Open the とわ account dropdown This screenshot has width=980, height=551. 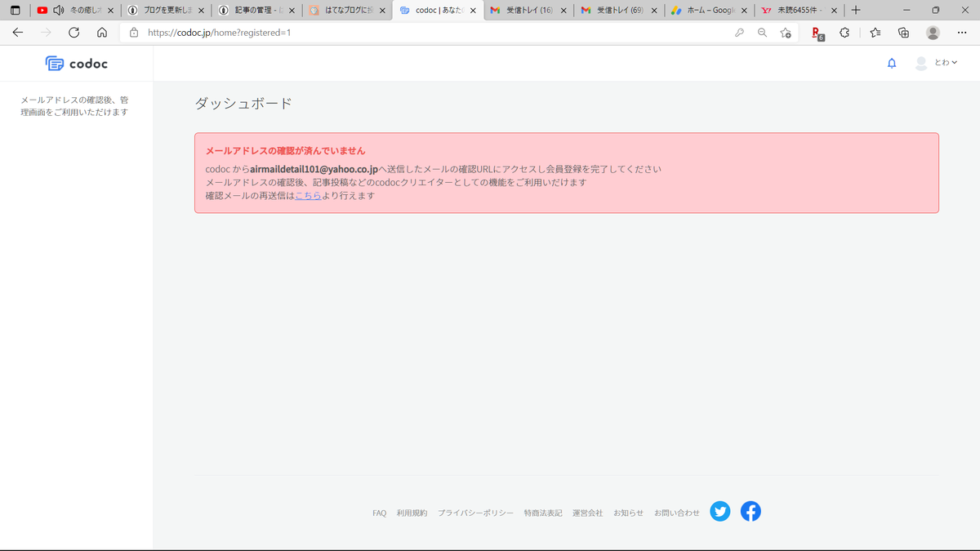(x=936, y=63)
